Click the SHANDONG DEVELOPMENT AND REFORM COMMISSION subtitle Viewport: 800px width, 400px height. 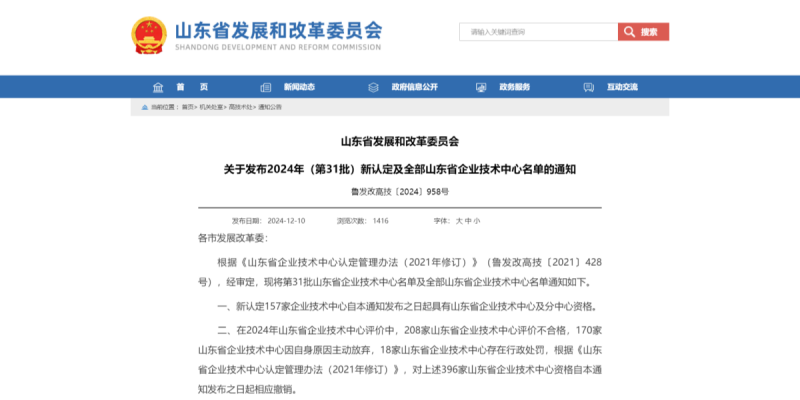(278, 47)
